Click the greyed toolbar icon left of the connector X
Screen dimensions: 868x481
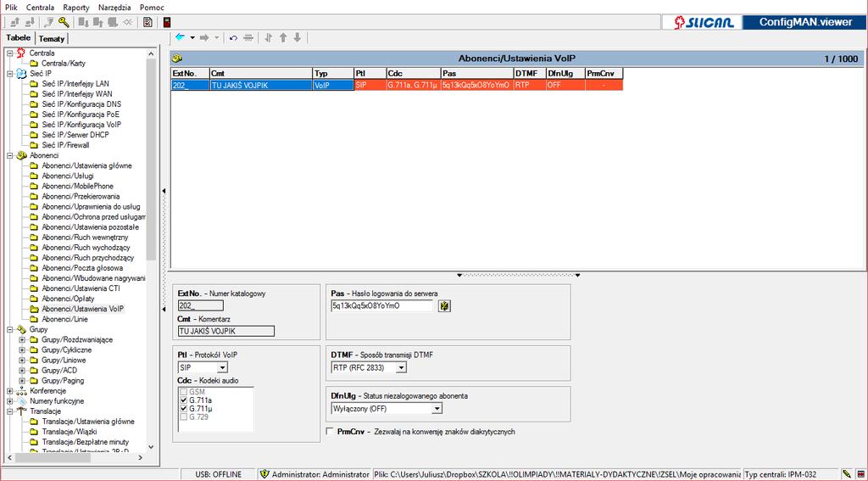coord(113,22)
